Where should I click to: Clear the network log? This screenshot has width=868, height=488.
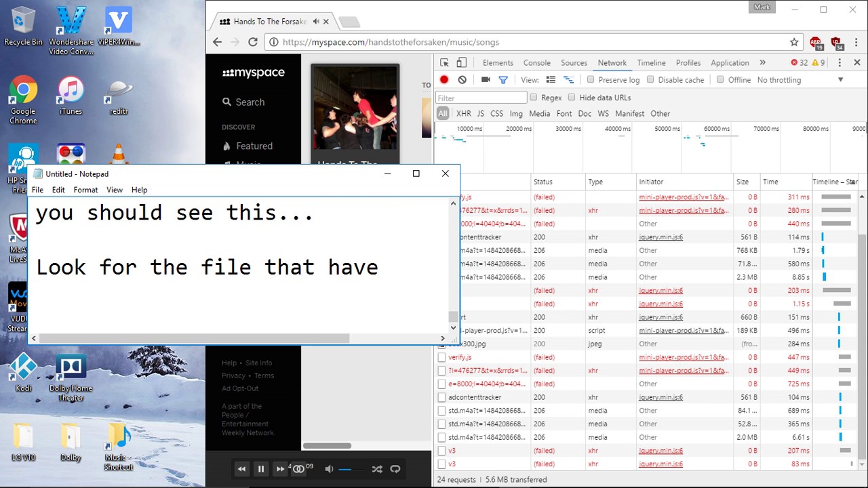click(462, 80)
